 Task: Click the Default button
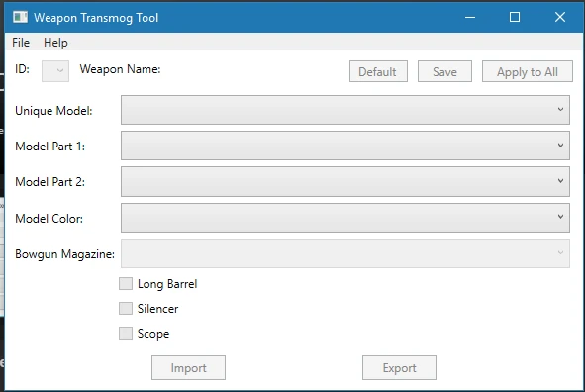click(x=378, y=71)
